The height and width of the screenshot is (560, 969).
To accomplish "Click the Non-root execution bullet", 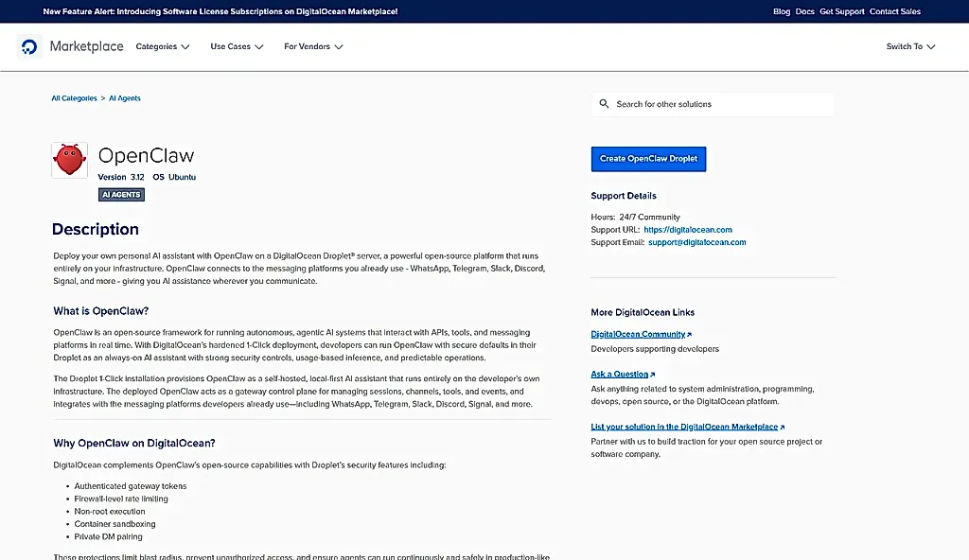I will [x=110, y=512].
